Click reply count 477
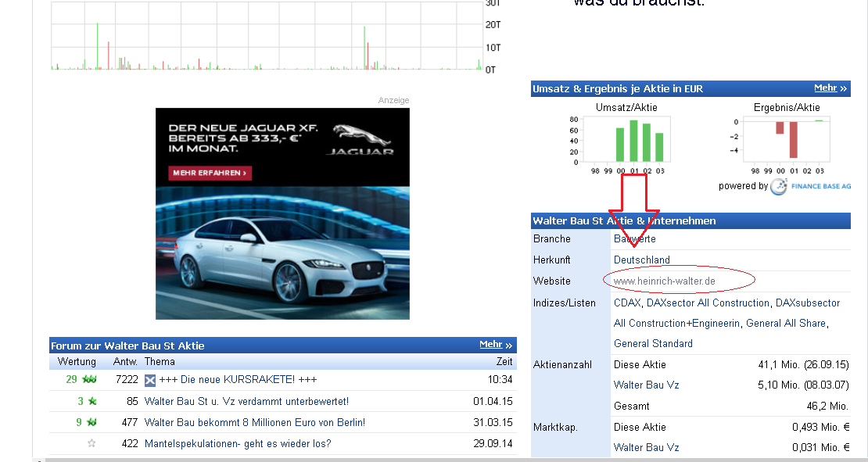 click(130, 422)
